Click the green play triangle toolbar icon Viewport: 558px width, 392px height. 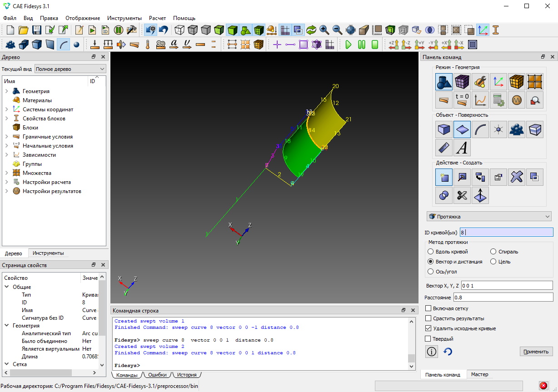point(349,45)
